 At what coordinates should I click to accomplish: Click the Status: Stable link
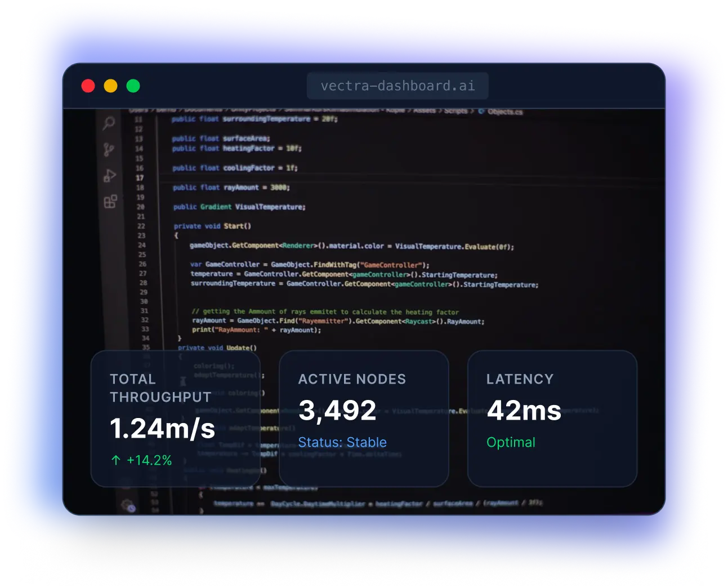coord(342,442)
